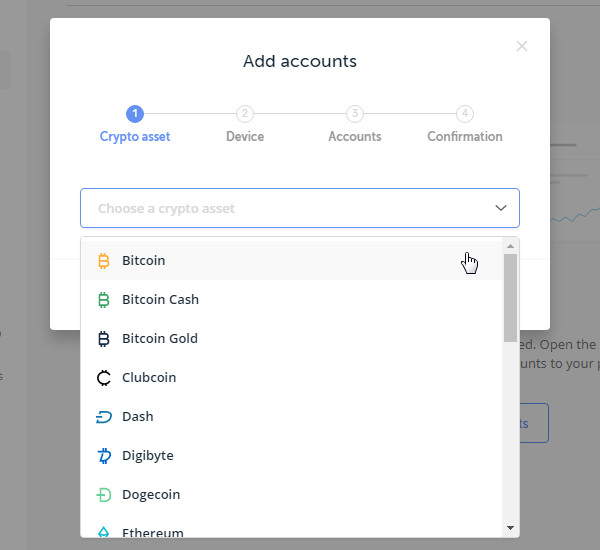Click the step 3 Accounts indicator
The height and width of the screenshot is (550, 600).
click(x=355, y=114)
